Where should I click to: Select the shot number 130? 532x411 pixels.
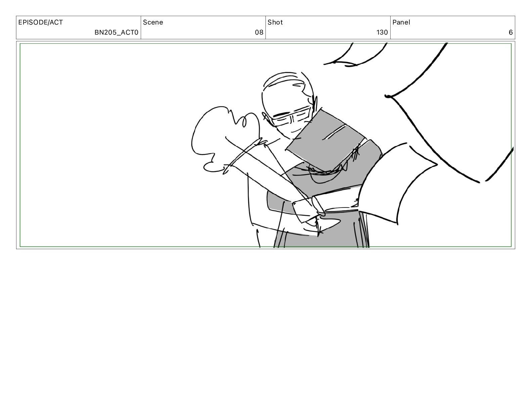point(382,32)
